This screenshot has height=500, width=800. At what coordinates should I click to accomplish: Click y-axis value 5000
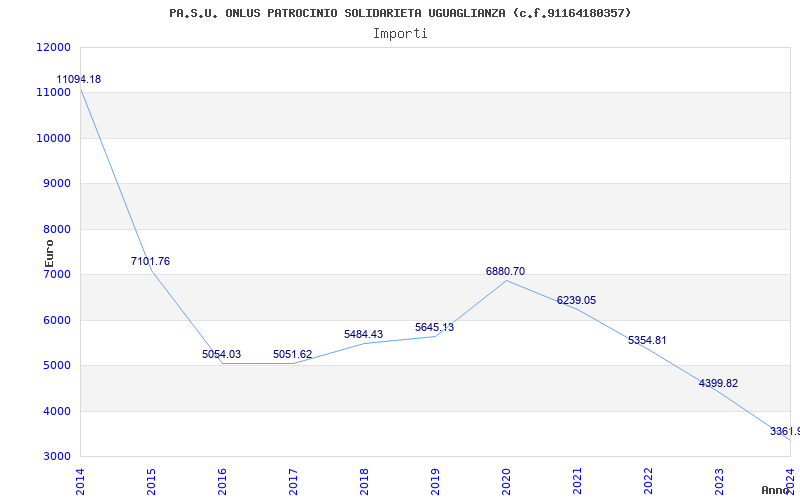click(56, 366)
